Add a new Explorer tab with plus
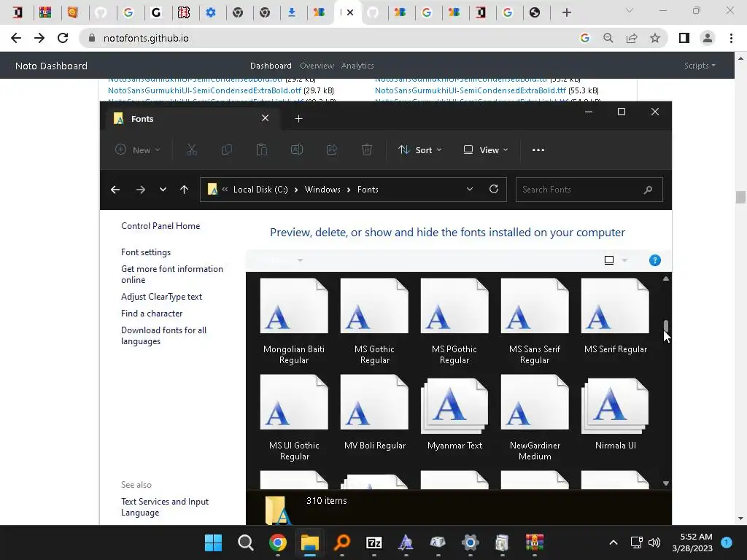 click(298, 119)
